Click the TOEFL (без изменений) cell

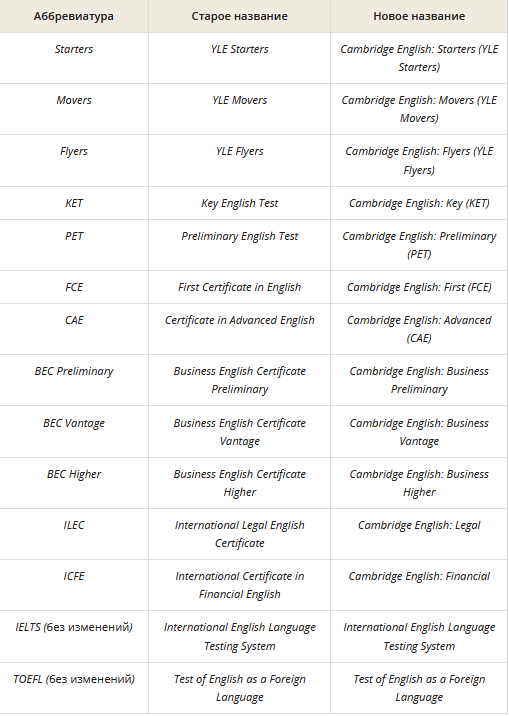pos(73,688)
